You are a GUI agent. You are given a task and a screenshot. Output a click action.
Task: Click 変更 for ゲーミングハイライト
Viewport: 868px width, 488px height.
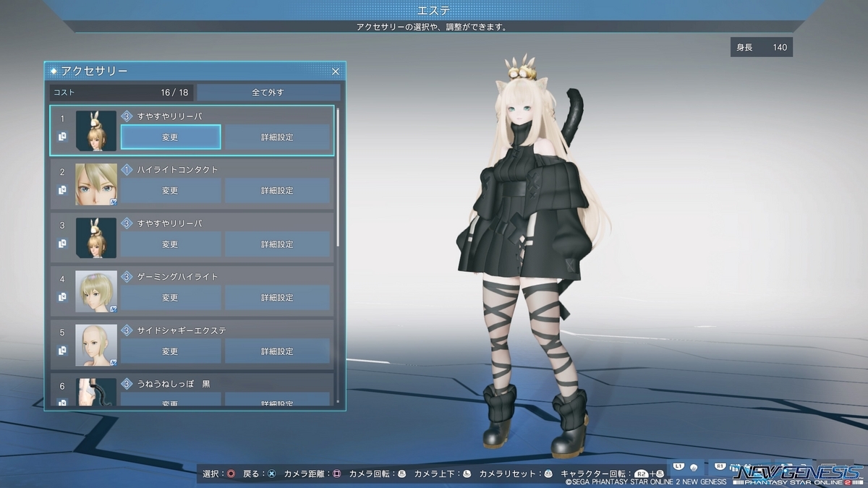[x=170, y=298]
